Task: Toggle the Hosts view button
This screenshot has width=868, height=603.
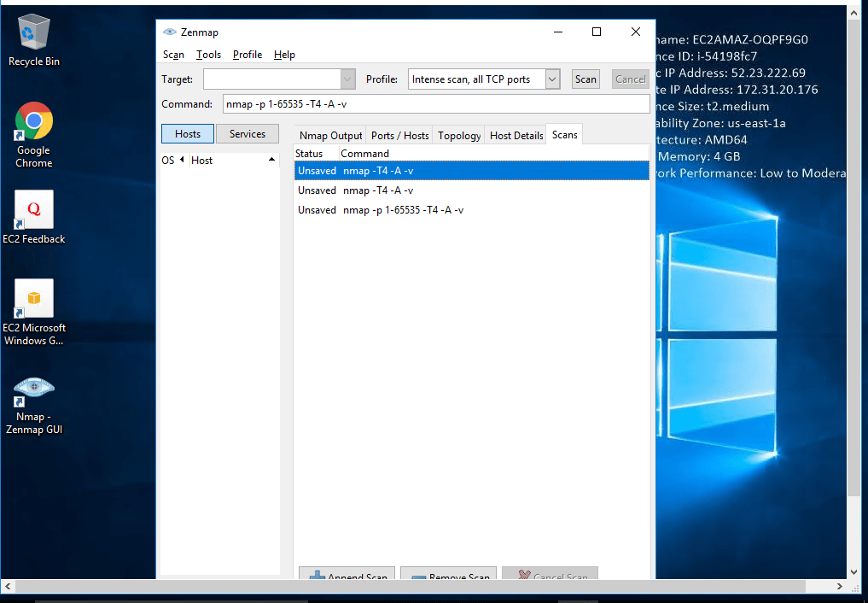Action: click(188, 134)
